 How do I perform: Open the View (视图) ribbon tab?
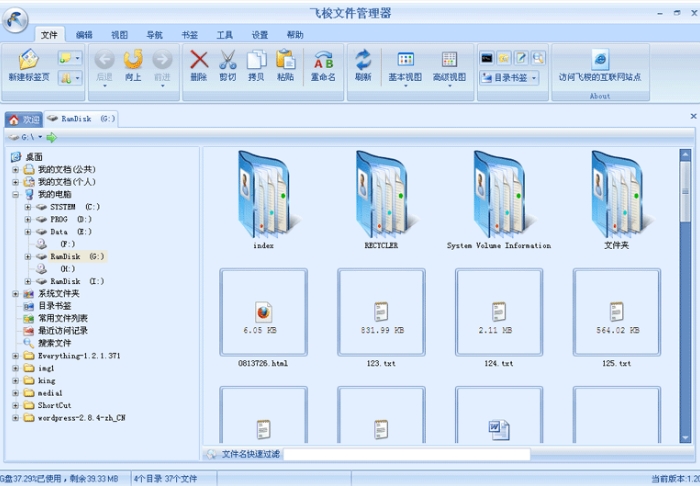119,35
